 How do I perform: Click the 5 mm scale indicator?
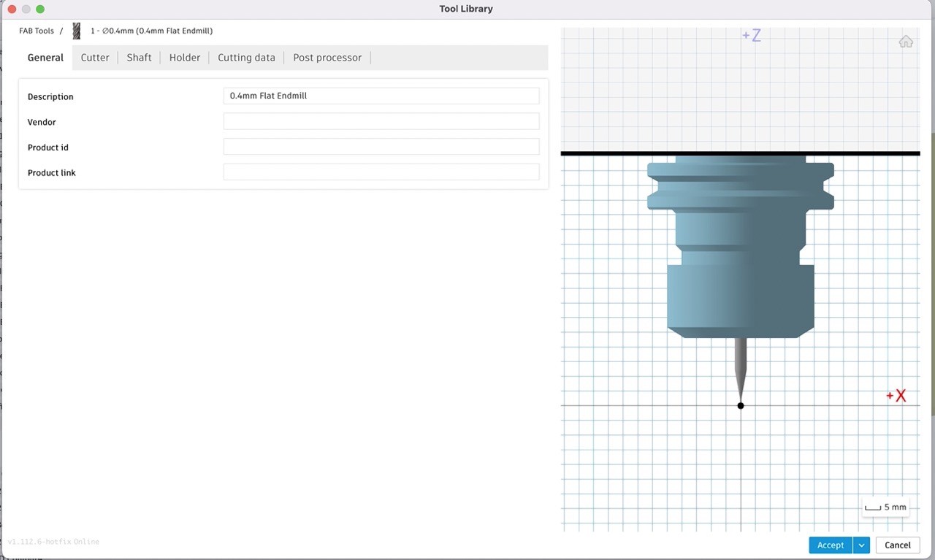(x=885, y=507)
